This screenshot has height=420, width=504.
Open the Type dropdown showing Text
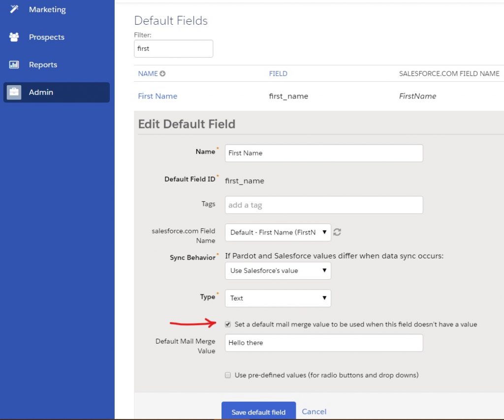tap(278, 298)
